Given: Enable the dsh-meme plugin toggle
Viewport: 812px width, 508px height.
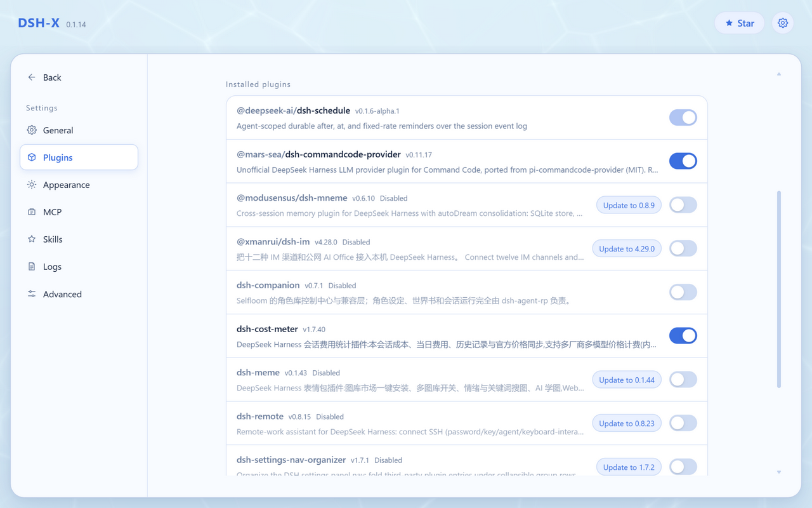Looking at the screenshot, I should [683, 380].
